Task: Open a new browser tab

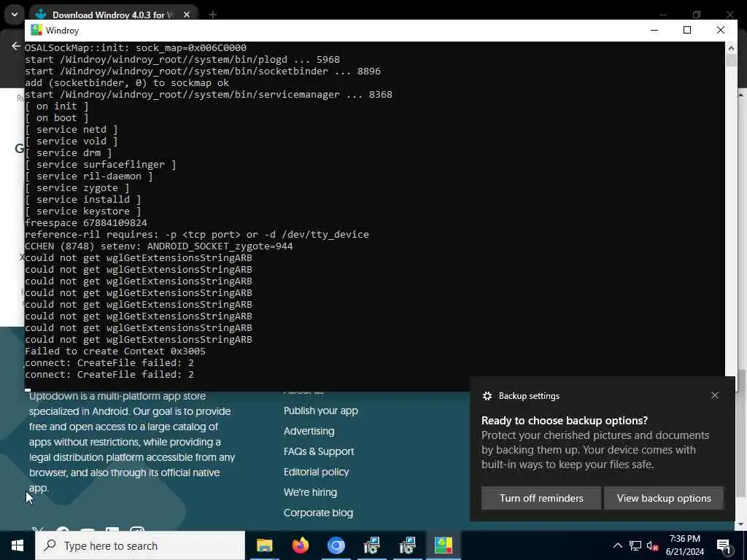Action: (x=213, y=15)
